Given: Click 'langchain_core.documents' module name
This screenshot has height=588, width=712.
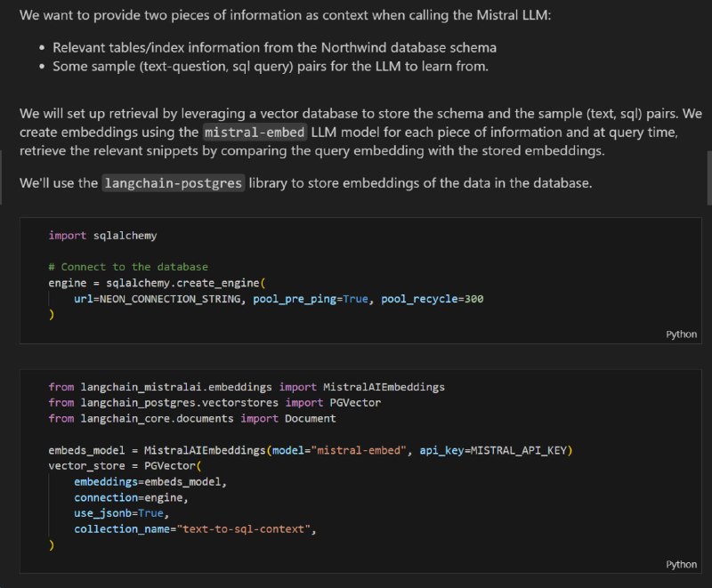Looking at the screenshot, I should [x=158, y=418].
